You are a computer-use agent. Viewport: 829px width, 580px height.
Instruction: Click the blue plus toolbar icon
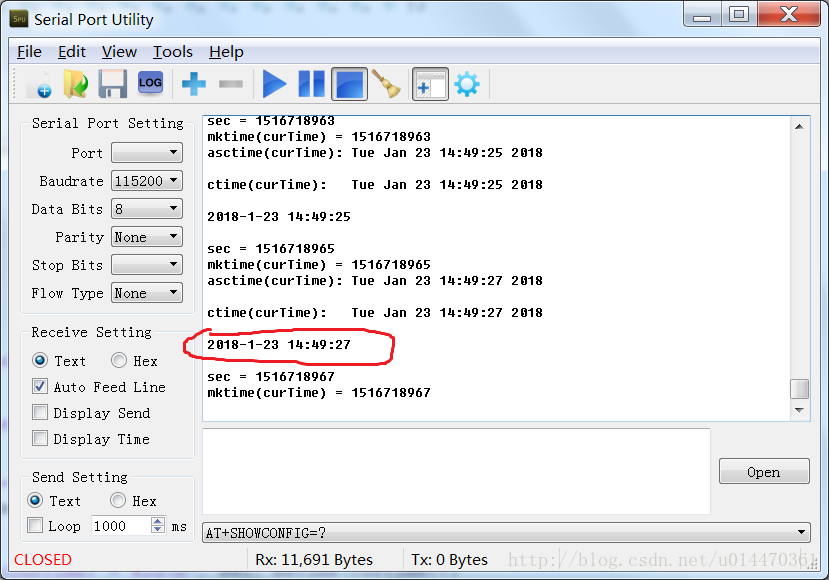(194, 84)
